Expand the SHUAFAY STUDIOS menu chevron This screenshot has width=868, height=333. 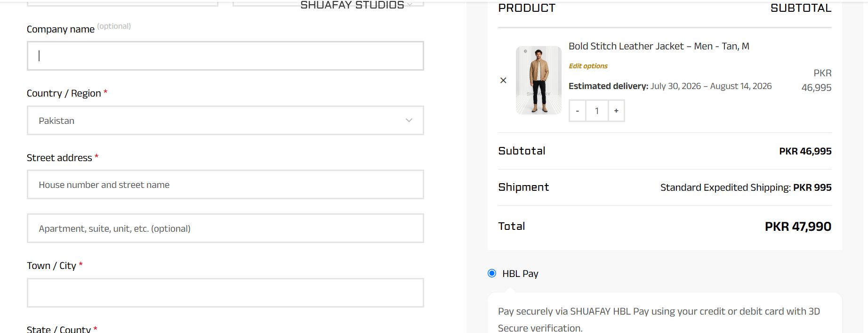tap(410, 5)
